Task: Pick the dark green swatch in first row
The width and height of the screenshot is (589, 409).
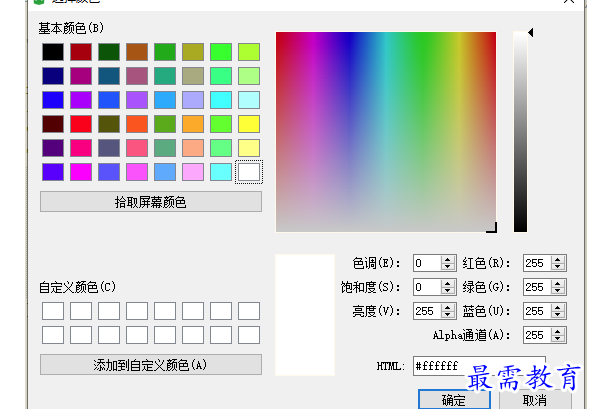Action: click(109, 52)
